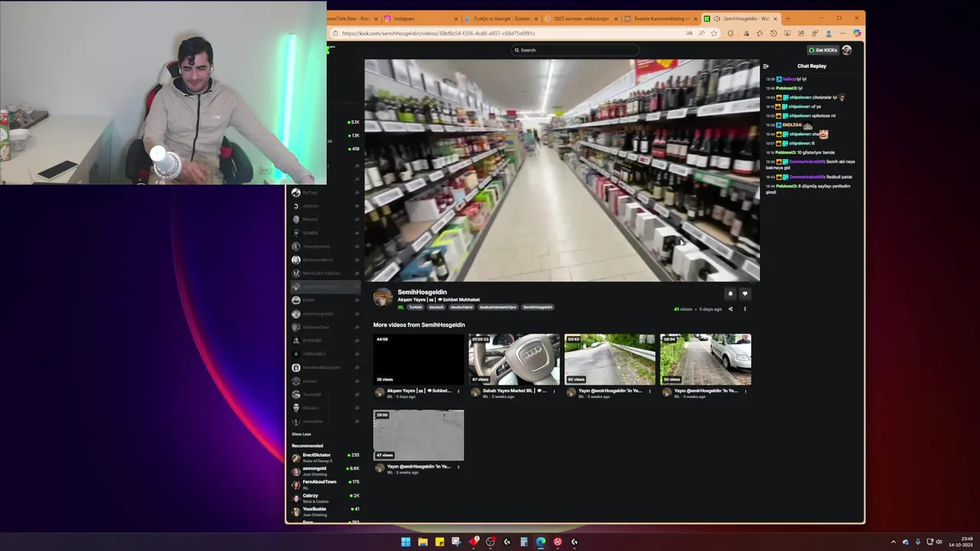Viewport: 980px width, 551px height.
Task: Open recommended channel Cabrzy
Action: coord(325,497)
